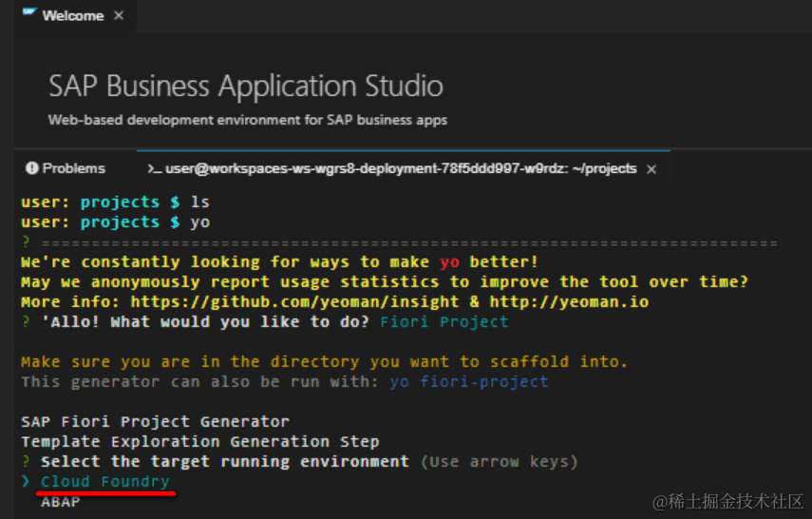
Task: Select the terminal tab user@workspaces
Action: (x=403, y=168)
